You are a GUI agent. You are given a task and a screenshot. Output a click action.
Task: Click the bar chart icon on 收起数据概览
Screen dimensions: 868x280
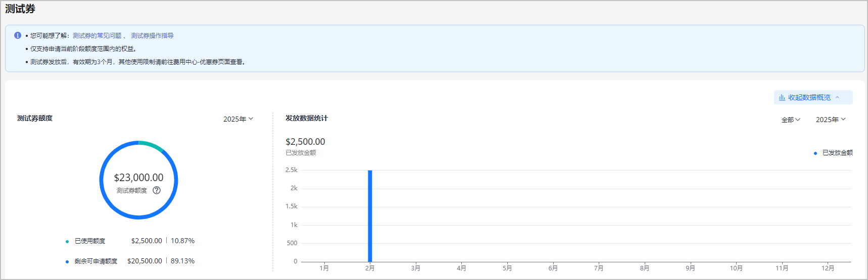pyautogui.click(x=782, y=97)
